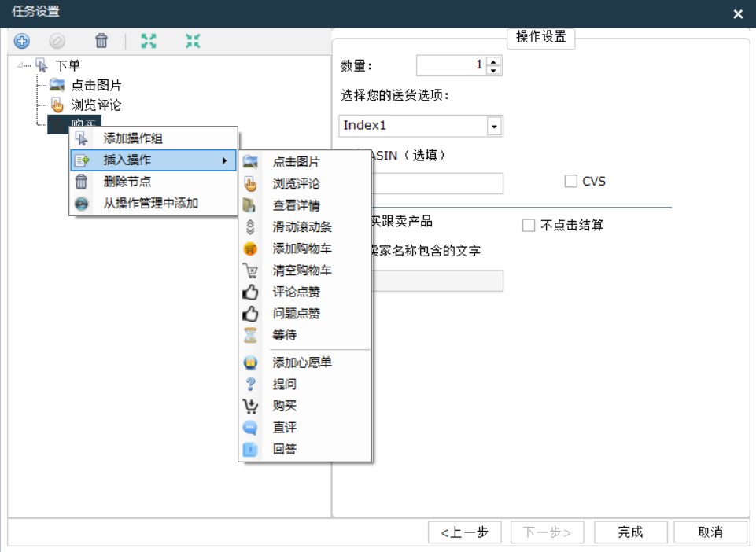Click the hourglass icon beside 等待
The width and height of the screenshot is (756, 552).
[250, 335]
